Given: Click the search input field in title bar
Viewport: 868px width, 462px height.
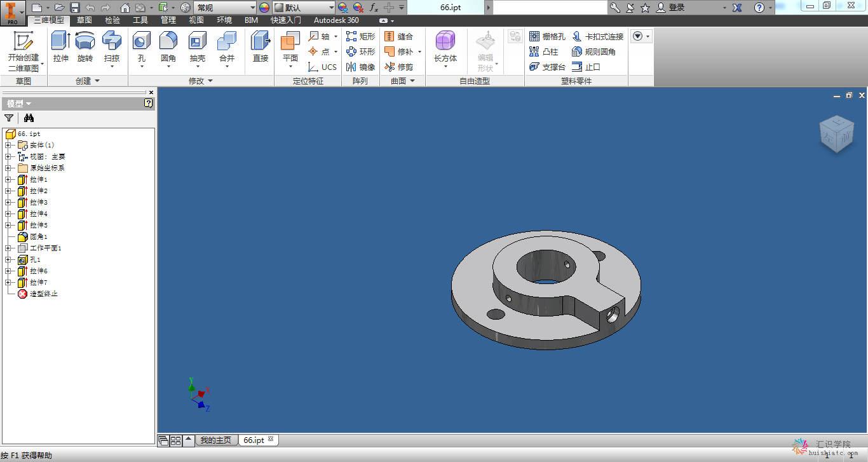Looking at the screenshot, I should 550,8.
